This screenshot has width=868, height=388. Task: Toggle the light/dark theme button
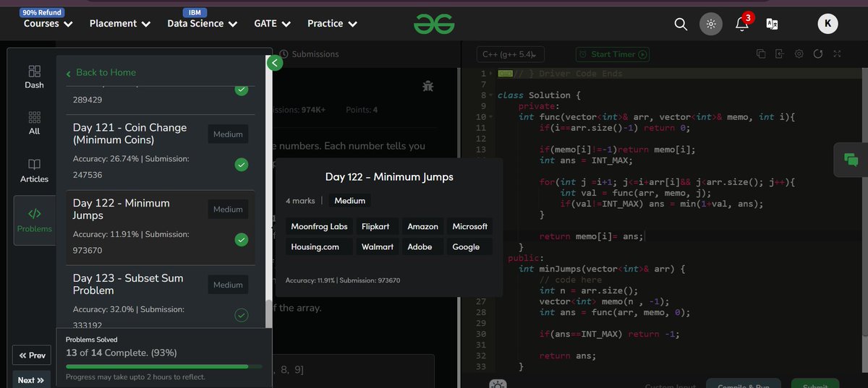[x=711, y=24]
